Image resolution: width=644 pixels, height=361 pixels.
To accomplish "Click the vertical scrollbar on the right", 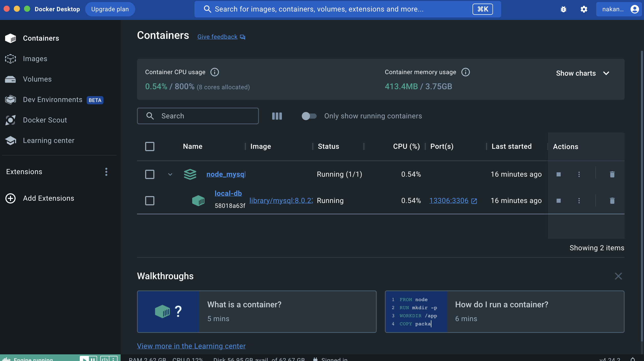I will [x=642, y=196].
